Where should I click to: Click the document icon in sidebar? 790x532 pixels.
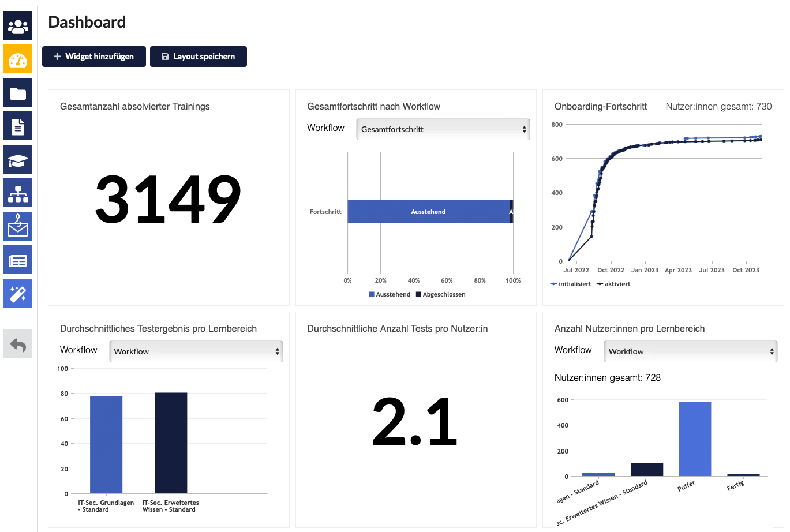[x=18, y=126]
